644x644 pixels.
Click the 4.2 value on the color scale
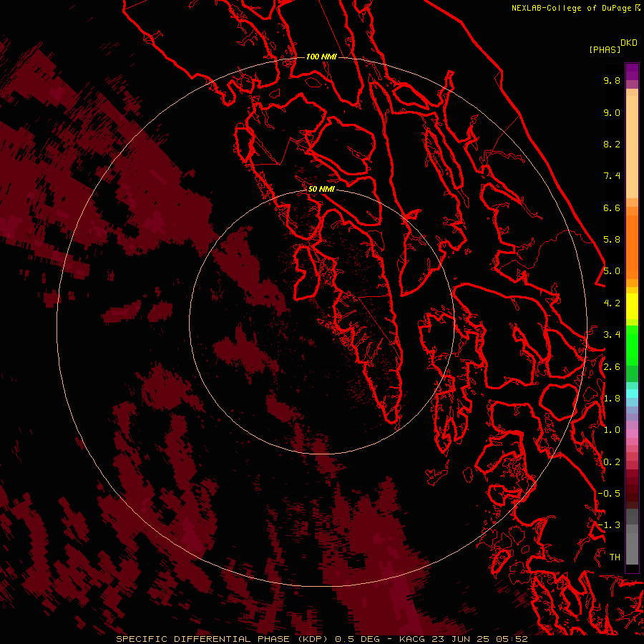612,303
